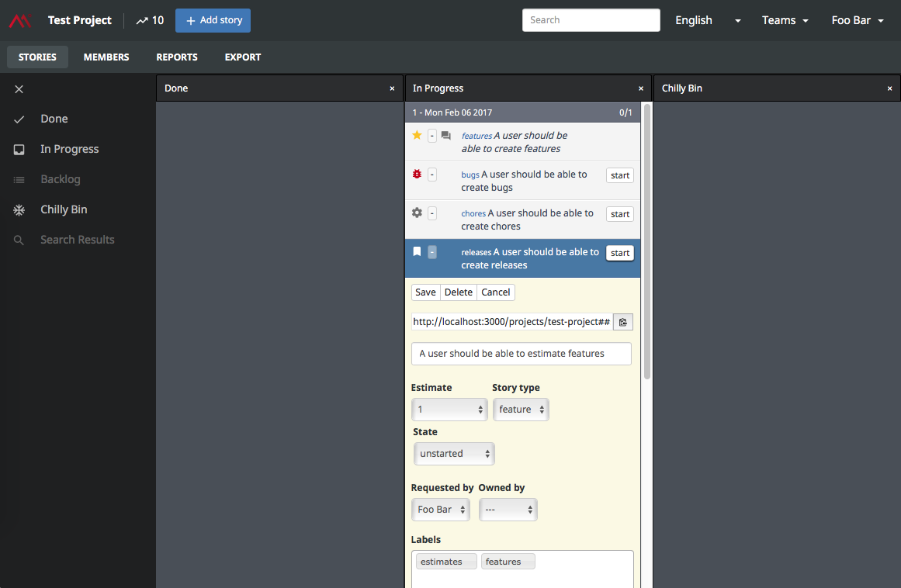The image size is (901, 588).
Task: Open Chilly Bin using the snowflake icon
Action: [x=19, y=209]
